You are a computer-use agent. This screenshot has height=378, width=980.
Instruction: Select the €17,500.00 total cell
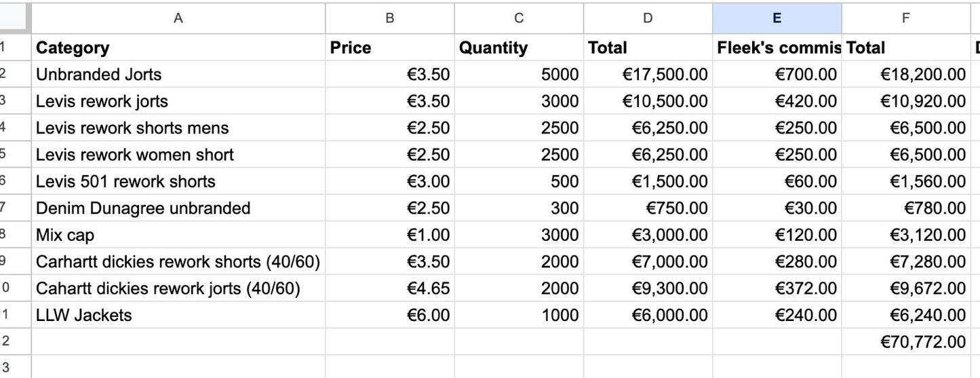click(x=648, y=74)
